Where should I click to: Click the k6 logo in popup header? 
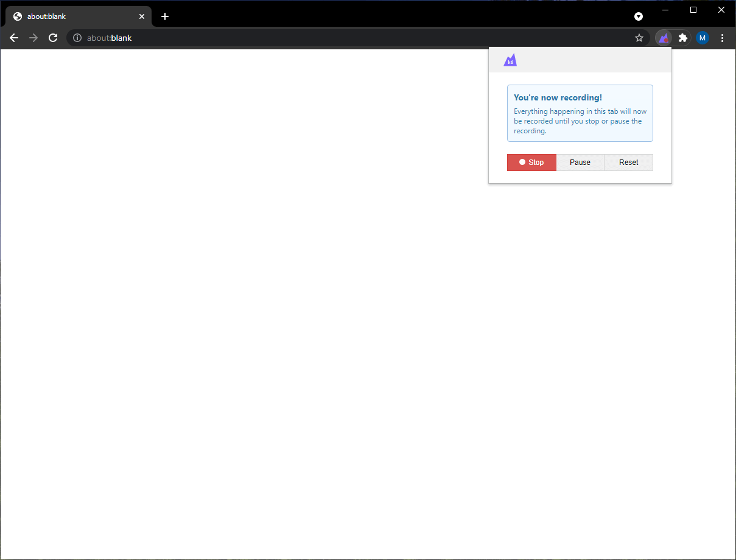tap(510, 60)
